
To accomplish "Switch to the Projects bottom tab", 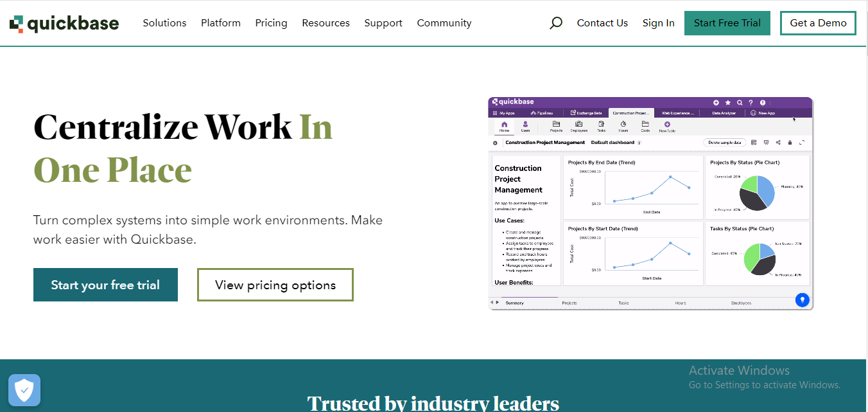I will coord(569,303).
